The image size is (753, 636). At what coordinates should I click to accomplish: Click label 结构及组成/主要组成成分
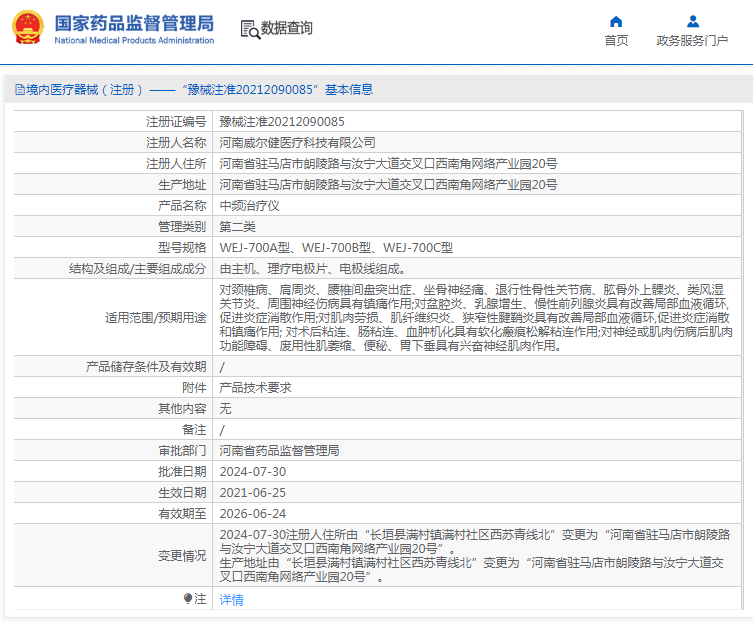[x=137, y=269]
